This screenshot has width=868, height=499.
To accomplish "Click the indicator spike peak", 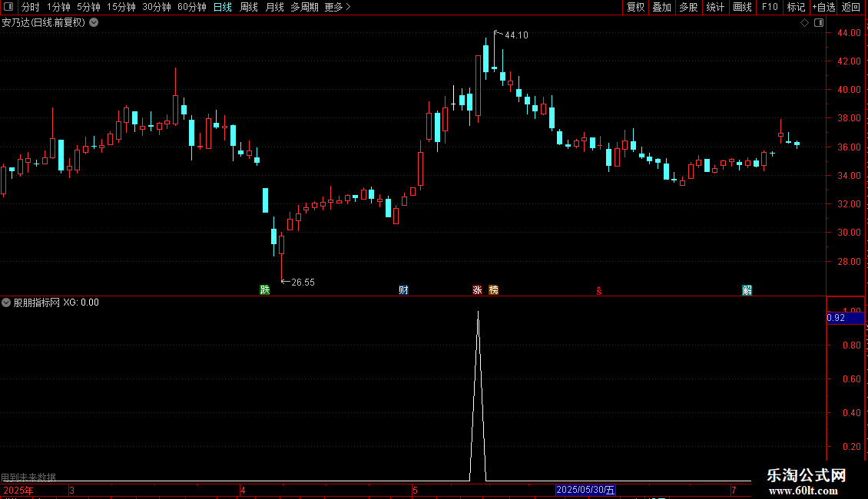I will pos(478,312).
